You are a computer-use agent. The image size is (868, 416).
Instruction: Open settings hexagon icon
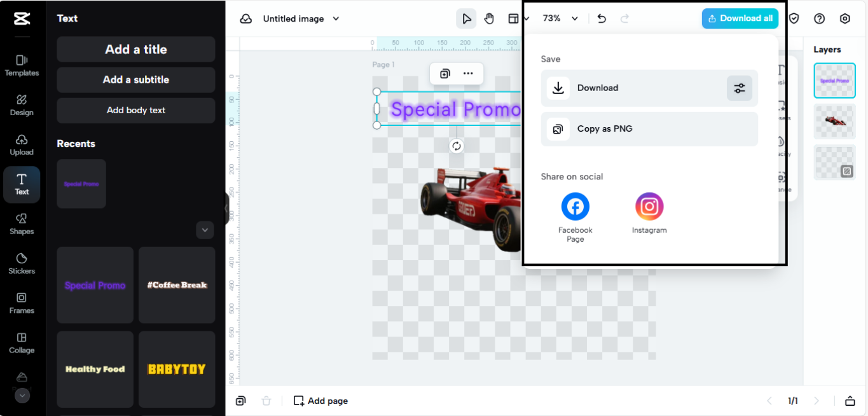845,18
